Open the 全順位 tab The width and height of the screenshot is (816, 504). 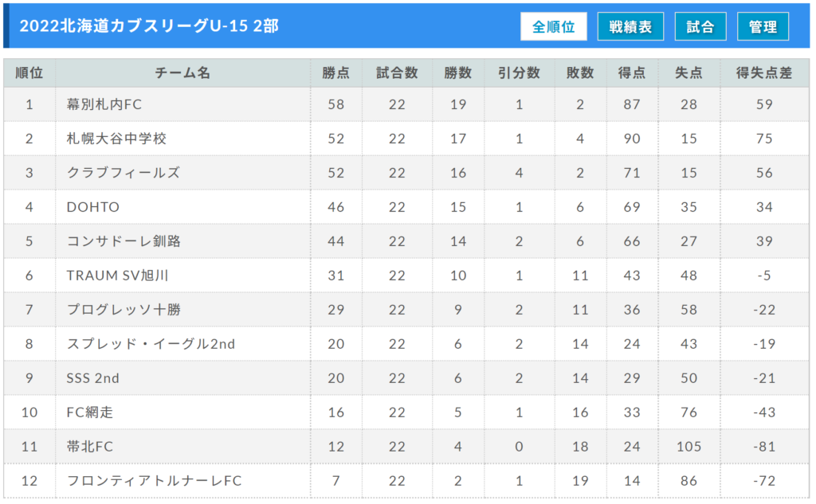point(554,26)
